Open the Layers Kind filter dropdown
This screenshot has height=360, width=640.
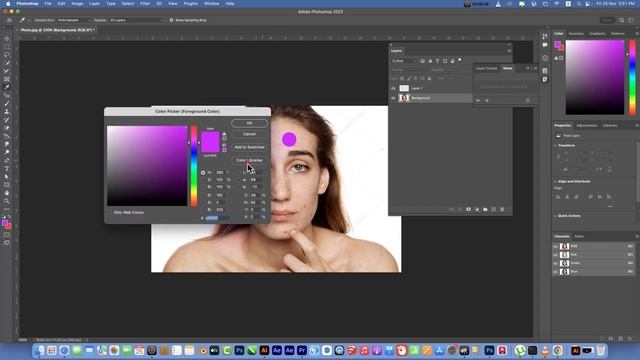pos(404,61)
